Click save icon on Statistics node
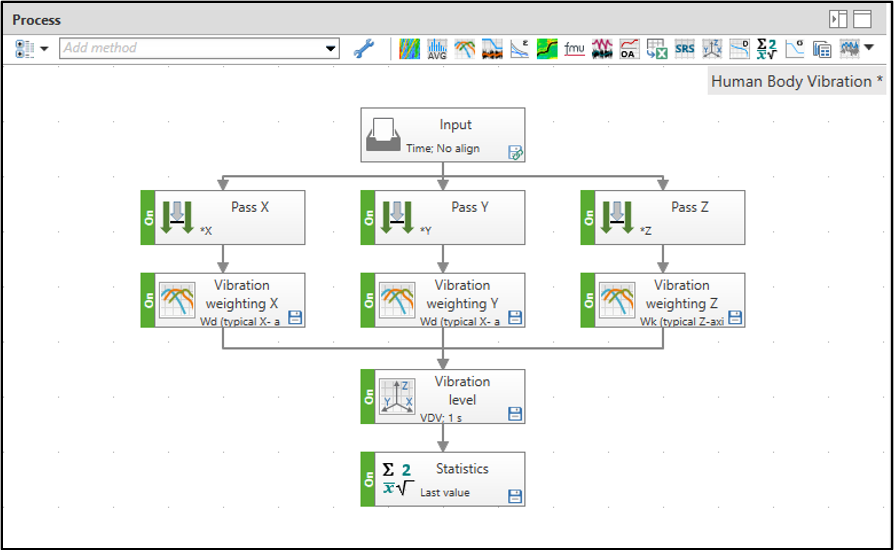The image size is (894, 550). 515,496
